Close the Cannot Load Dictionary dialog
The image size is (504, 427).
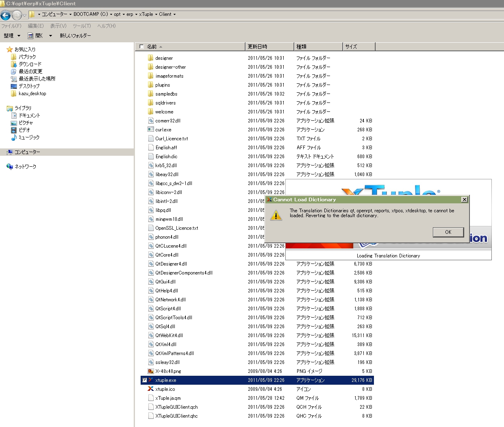click(x=464, y=200)
